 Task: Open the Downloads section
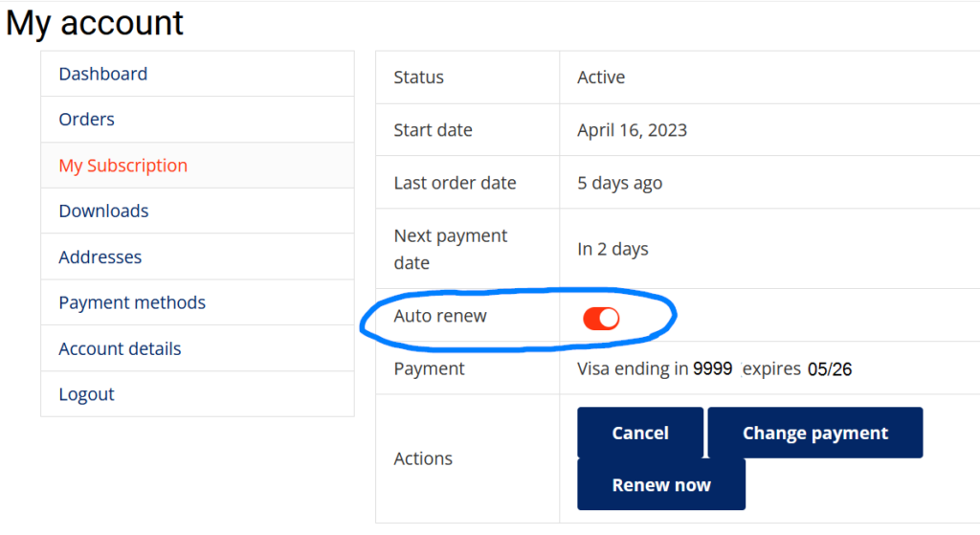pos(103,212)
